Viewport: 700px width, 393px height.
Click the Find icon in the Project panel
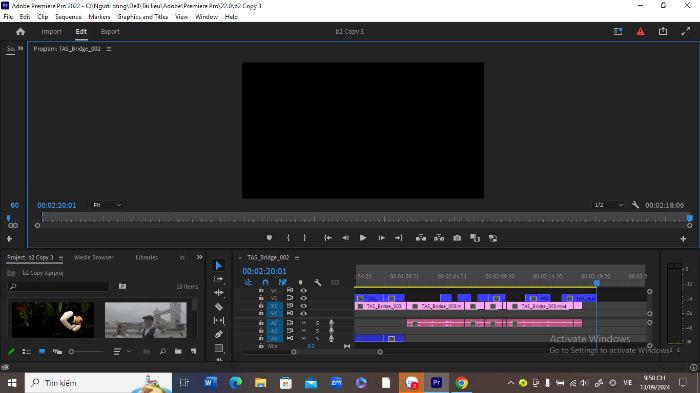pos(163,351)
